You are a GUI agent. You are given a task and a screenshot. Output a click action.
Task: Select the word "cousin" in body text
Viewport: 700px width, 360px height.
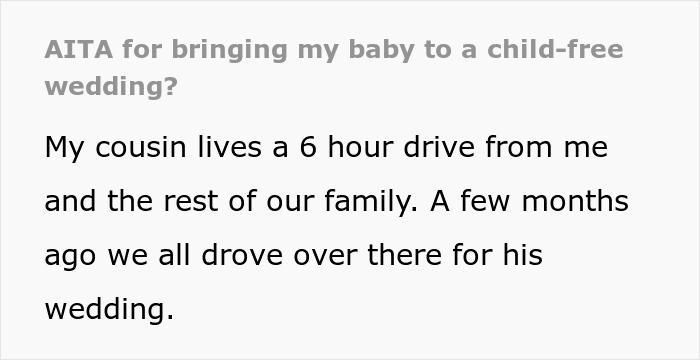141,147
